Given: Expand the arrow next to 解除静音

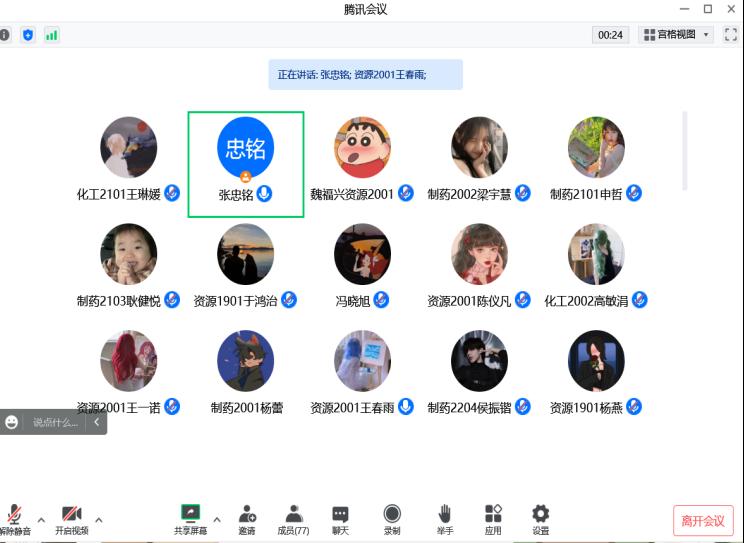Looking at the screenshot, I should point(41,519).
